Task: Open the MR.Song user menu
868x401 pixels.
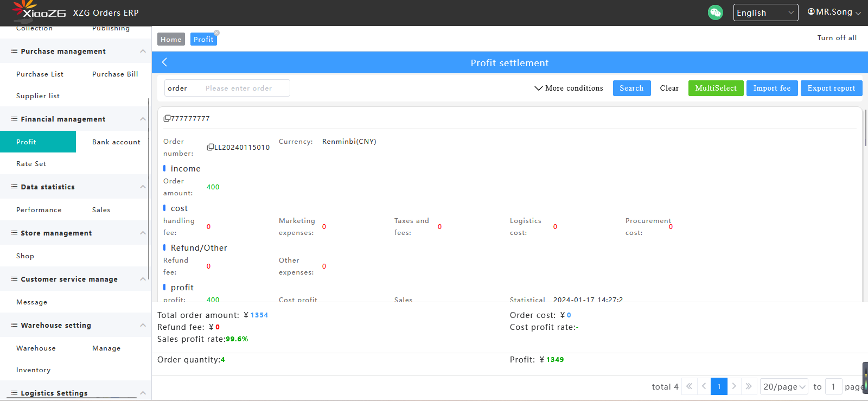Action: pos(834,12)
